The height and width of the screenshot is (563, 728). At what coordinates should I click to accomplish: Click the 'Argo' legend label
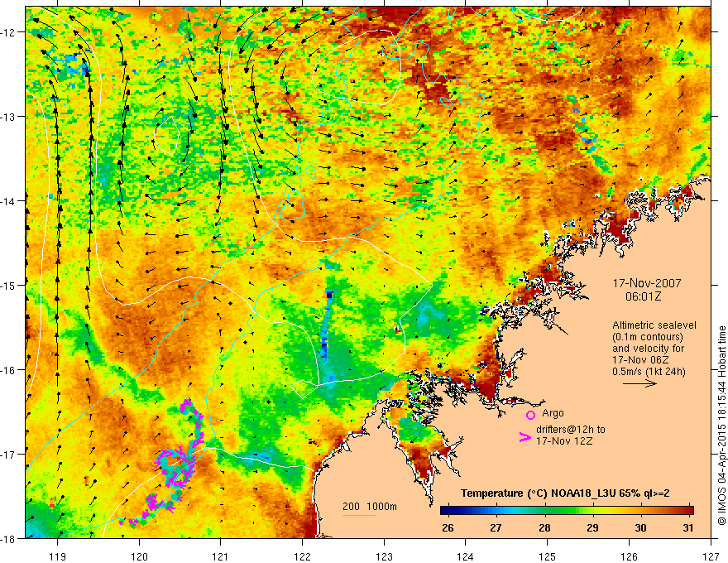tap(553, 413)
